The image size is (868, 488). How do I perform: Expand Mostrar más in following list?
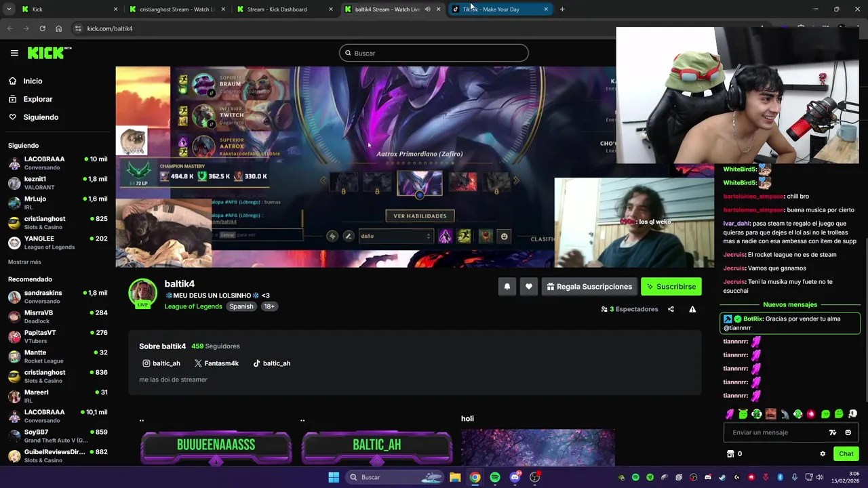(24, 262)
